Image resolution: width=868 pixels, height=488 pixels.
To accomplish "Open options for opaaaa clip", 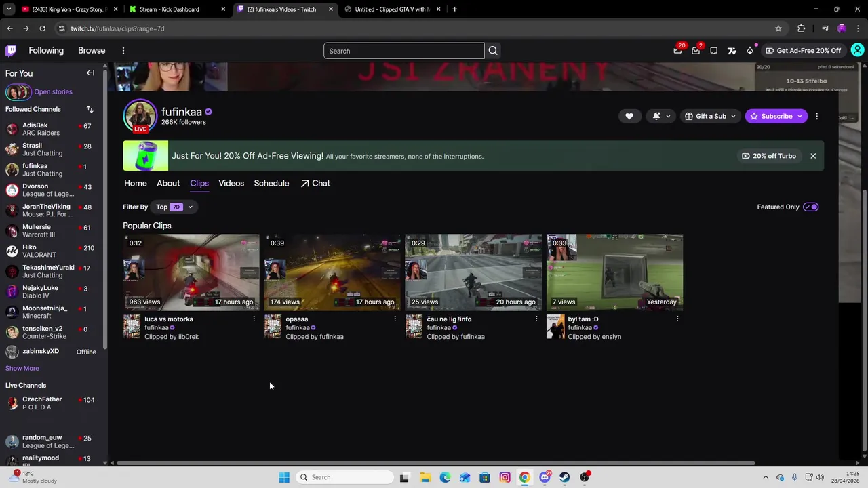I will click(x=395, y=319).
